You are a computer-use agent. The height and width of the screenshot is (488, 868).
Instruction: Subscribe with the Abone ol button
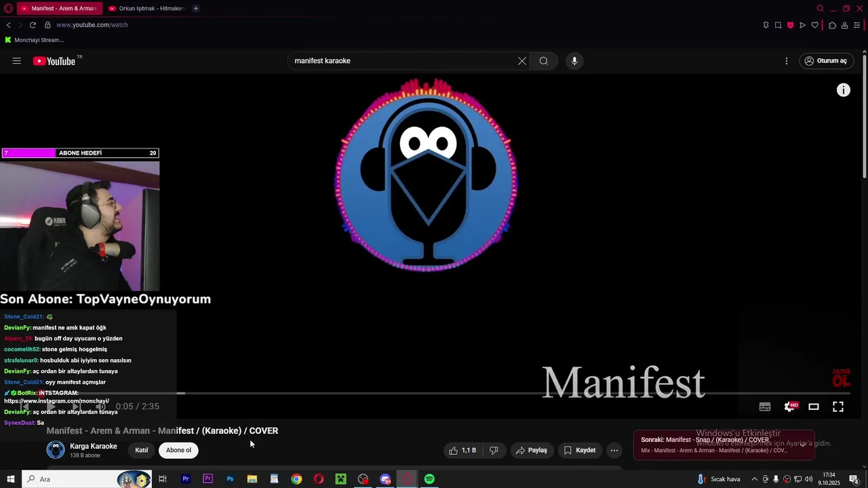(x=178, y=450)
